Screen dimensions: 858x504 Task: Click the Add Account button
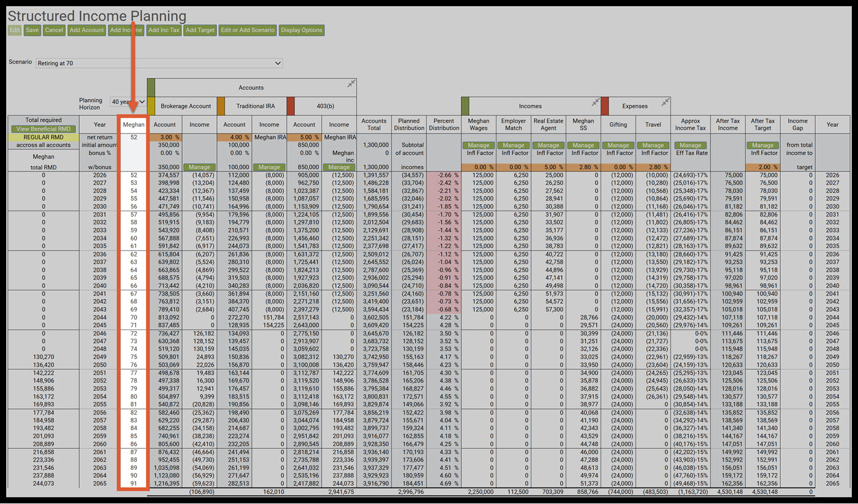coord(87,30)
